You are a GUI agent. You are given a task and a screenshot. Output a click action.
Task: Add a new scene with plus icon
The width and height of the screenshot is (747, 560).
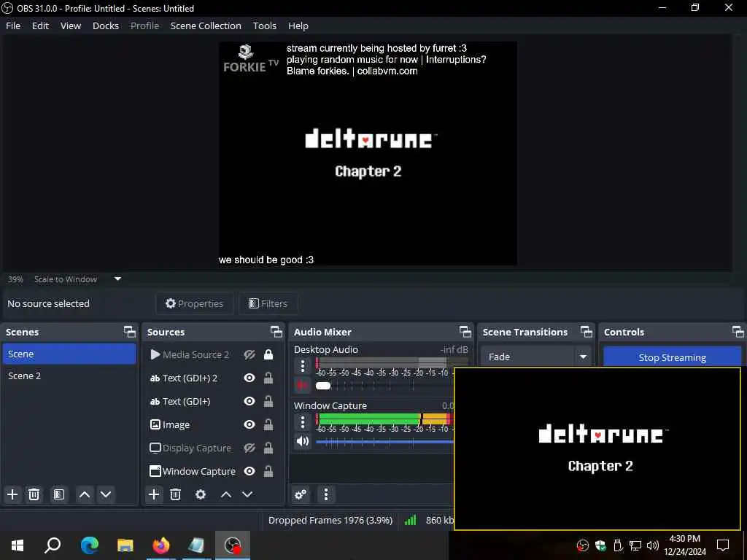[12, 494]
